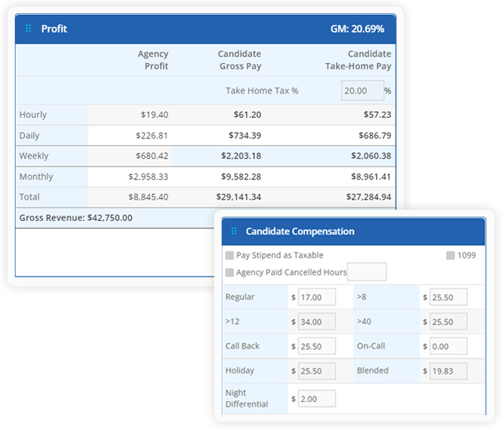Select the Holiday label

240,371
